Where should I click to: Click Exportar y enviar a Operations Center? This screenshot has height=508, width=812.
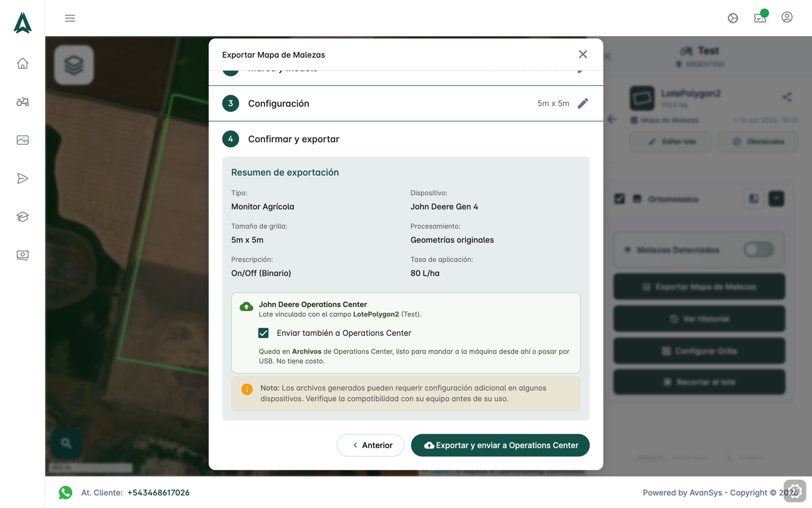[x=500, y=446]
